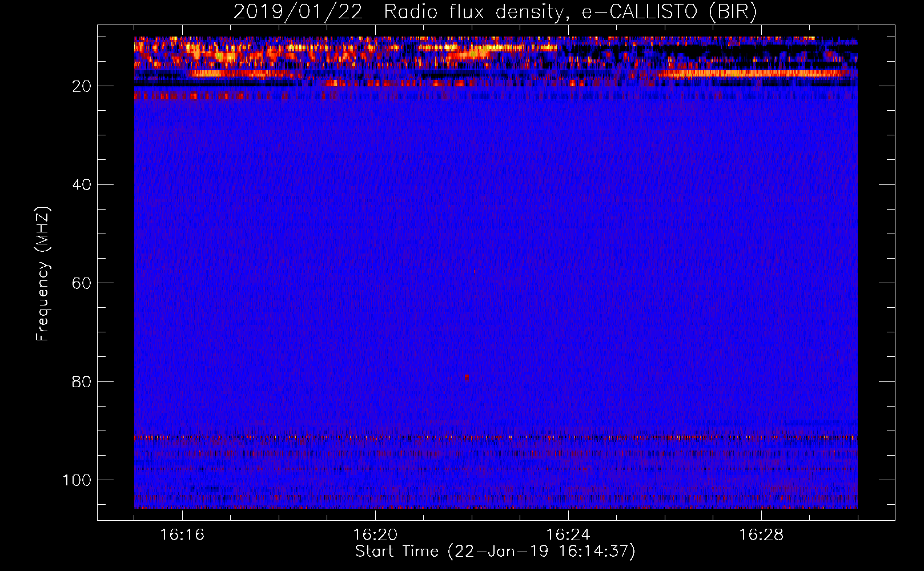924x571 pixels.
Task: Click the 16:28 time tick label
Action: pyautogui.click(x=761, y=535)
